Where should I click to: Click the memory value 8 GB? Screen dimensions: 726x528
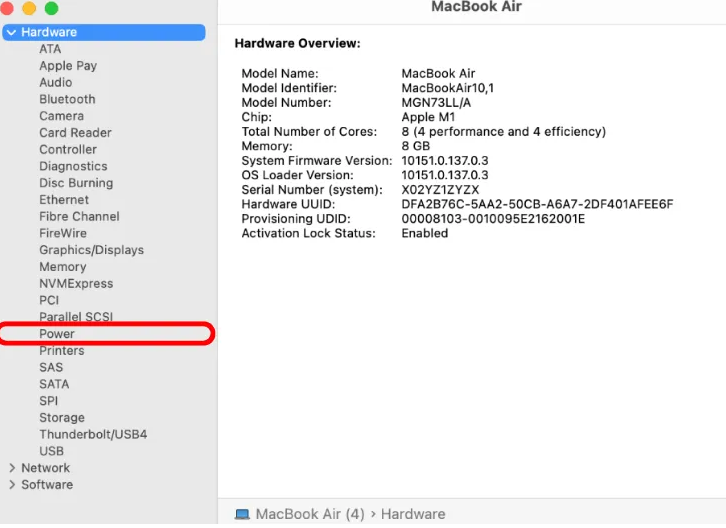tap(416, 146)
